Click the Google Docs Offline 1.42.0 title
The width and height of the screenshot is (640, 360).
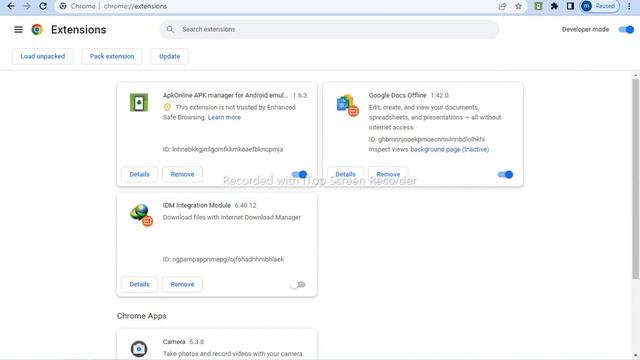409,95
